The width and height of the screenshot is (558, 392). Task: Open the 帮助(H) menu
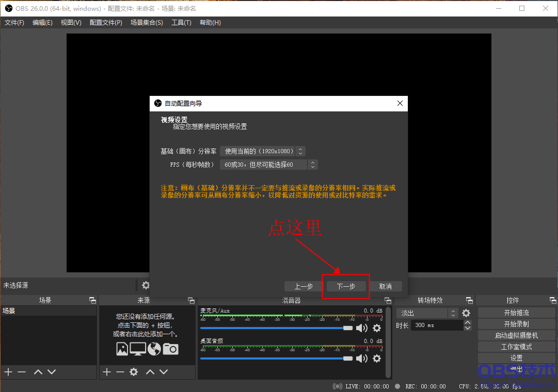210,22
